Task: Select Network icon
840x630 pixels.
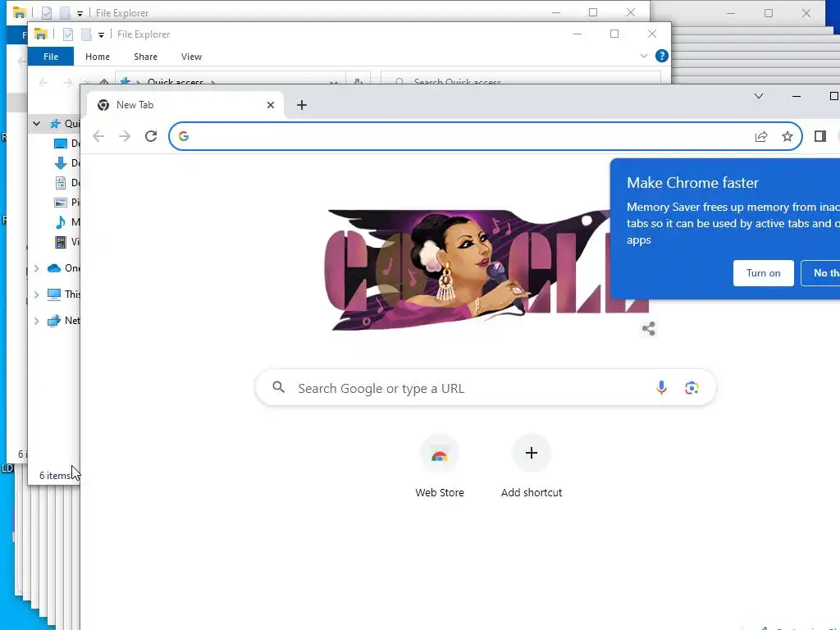Action: [54, 321]
